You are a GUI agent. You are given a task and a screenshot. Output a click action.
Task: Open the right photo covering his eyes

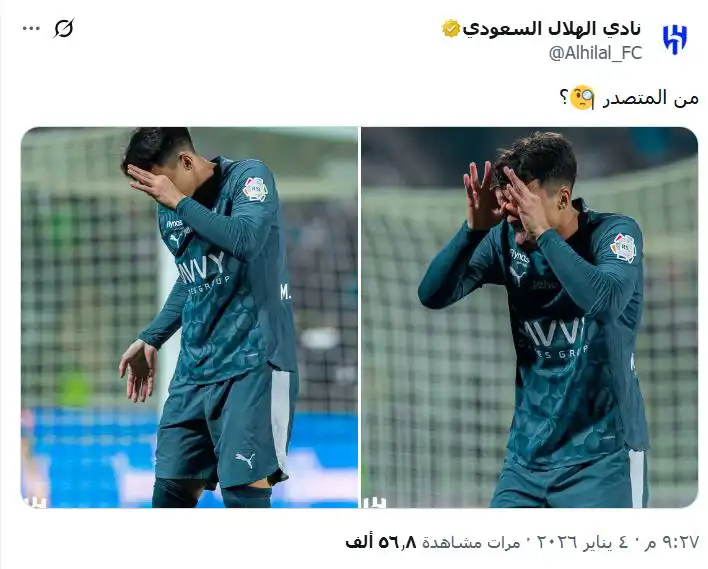530,317
